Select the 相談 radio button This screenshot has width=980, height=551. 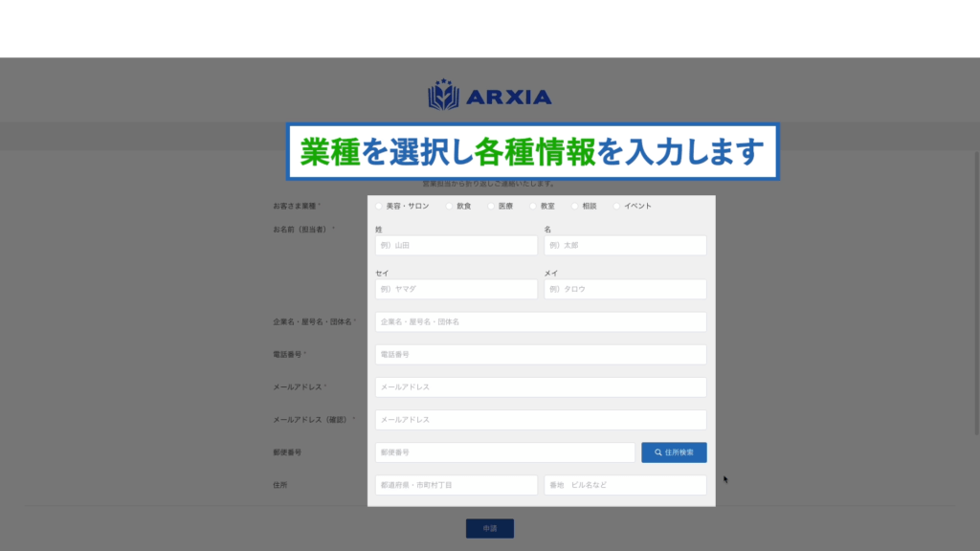(x=575, y=207)
